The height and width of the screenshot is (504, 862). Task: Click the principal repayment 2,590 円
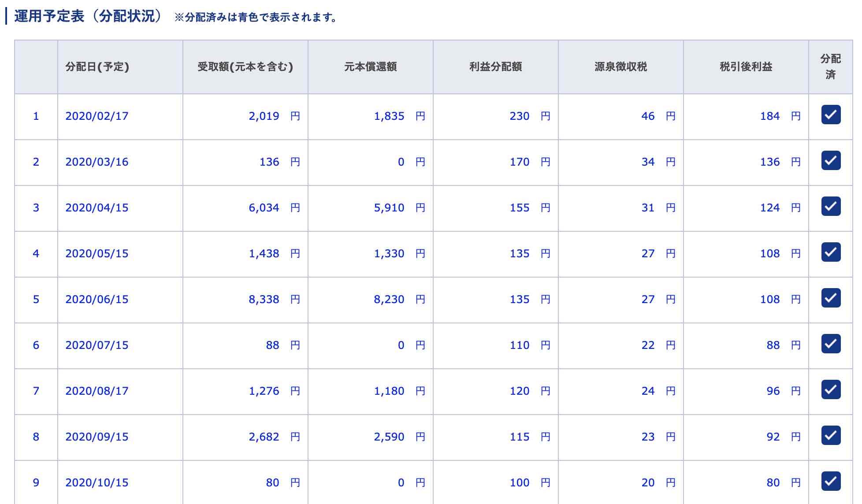tap(399, 437)
